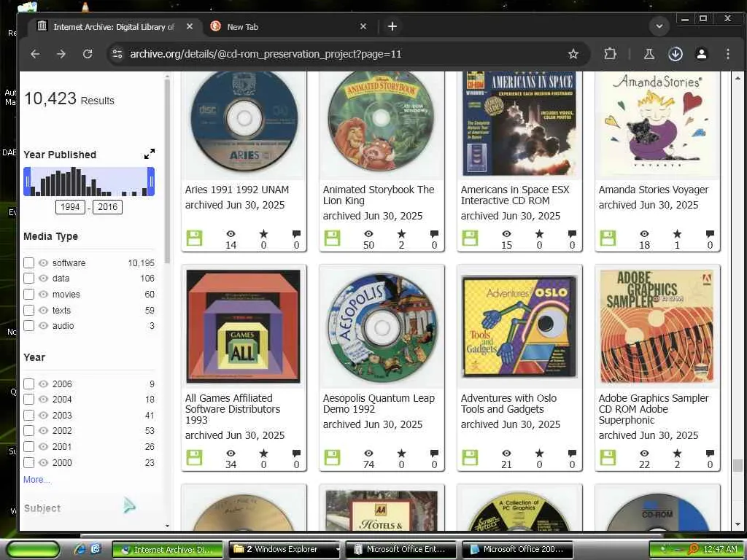The width and height of the screenshot is (747, 560).
Task: Hide year 2001 results with eye toggle
Action: click(x=43, y=447)
